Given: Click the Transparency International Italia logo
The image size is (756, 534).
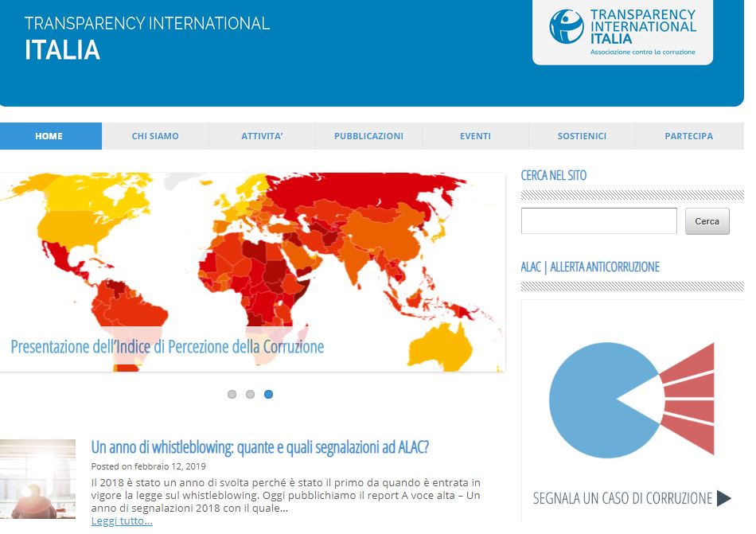Looking at the screenshot, I should click(622, 32).
